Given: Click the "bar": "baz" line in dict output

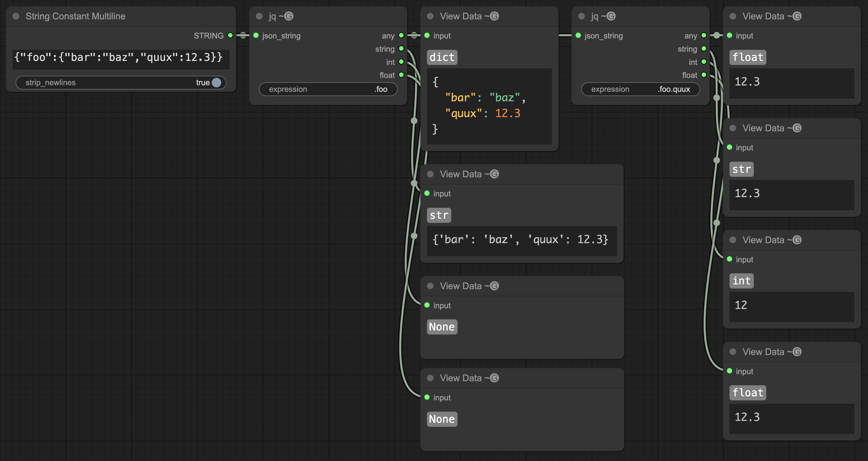Looking at the screenshot, I should tap(485, 98).
